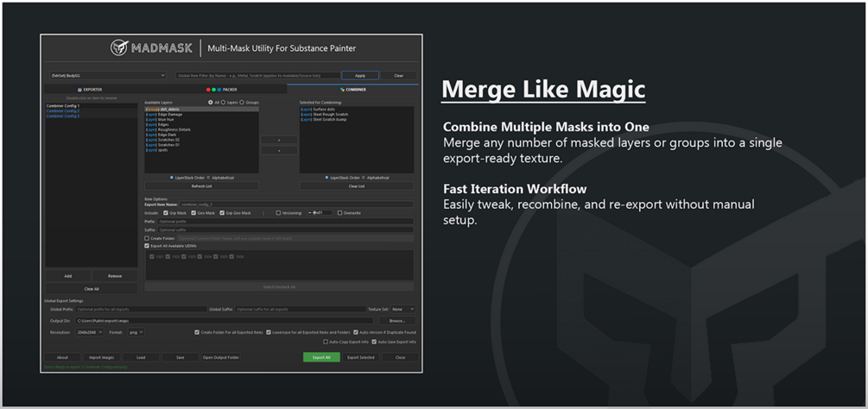
Task: Open the Format png dropdown
Action: 135,332
